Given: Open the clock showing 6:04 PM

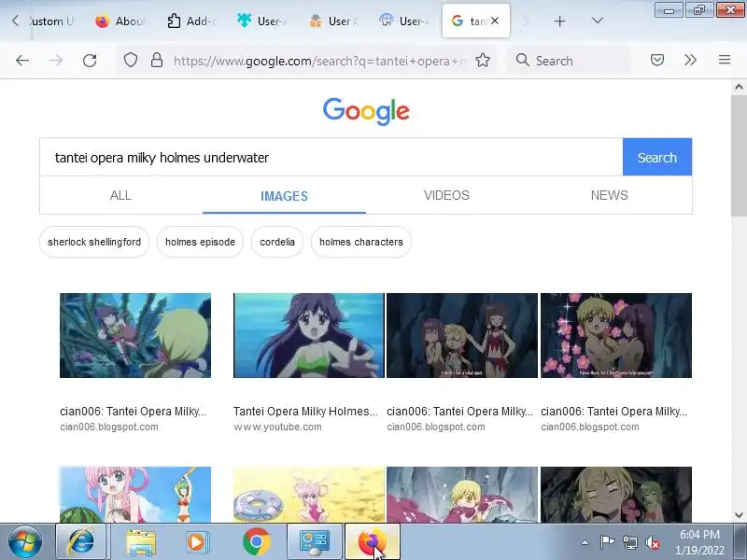Looking at the screenshot, I should pyautogui.click(x=699, y=542).
